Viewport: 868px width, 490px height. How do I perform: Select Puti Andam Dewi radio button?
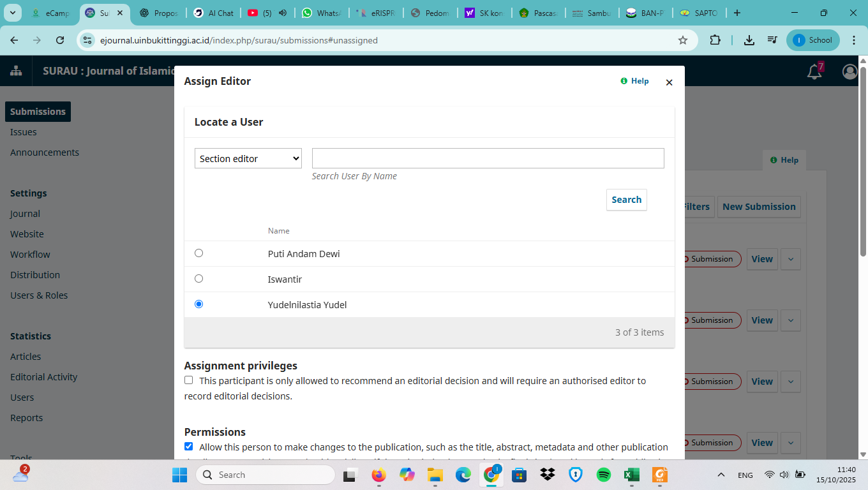[198, 253]
